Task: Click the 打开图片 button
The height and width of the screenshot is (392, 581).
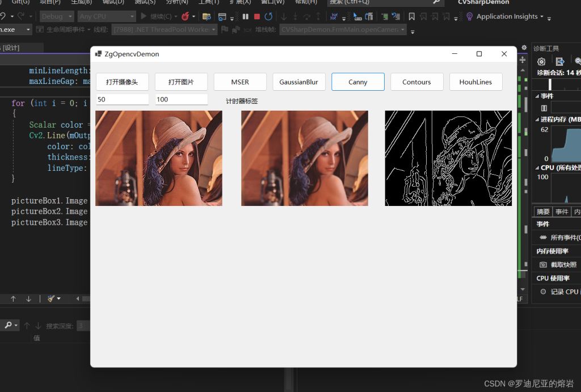Action: (x=181, y=82)
